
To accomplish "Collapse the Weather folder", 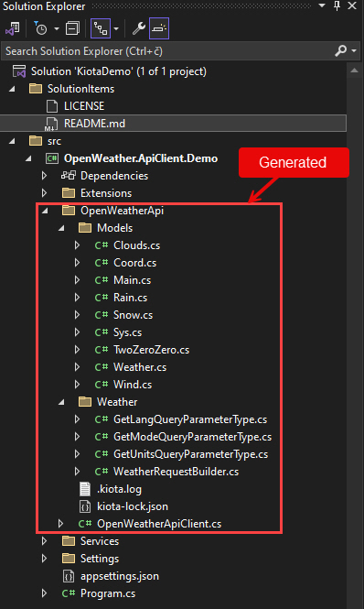I will pyautogui.click(x=61, y=402).
